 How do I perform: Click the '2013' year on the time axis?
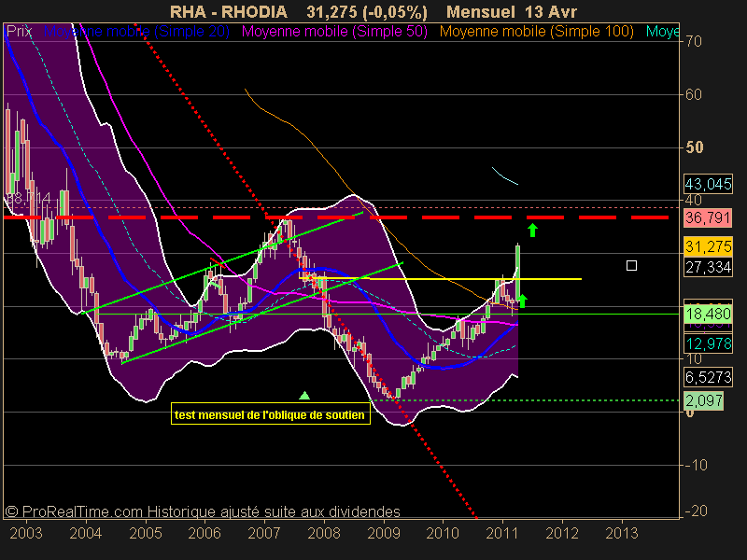pos(622,533)
